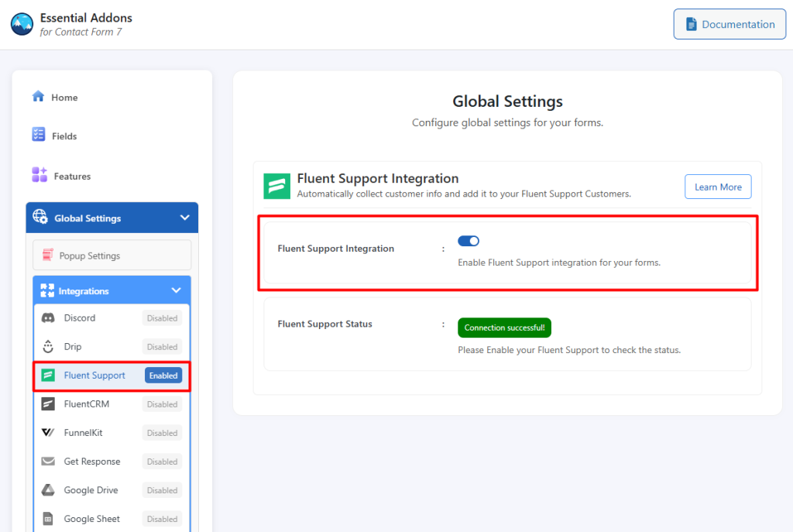This screenshot has height=532, width=793.
Task: Select the FunnelKit integration label
Action: tap(83, 432)
